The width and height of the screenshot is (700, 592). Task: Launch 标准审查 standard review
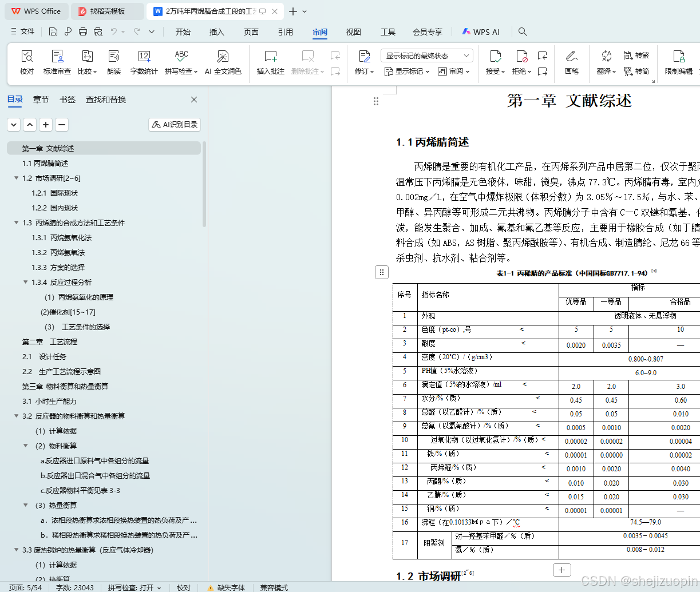click(x=57, y=62)
